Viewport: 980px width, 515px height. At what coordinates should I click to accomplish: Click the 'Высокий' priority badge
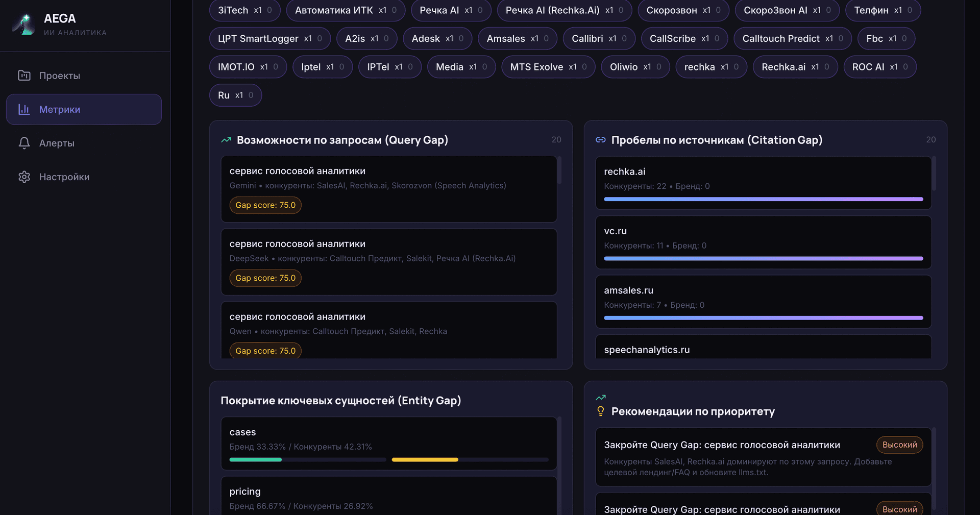tap(899, 445)
